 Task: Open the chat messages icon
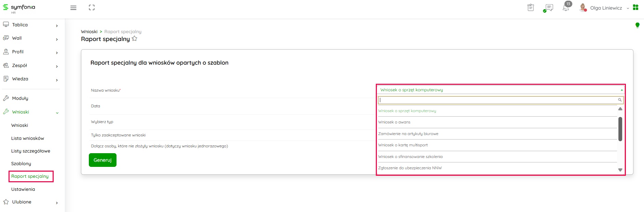point(549,8)
